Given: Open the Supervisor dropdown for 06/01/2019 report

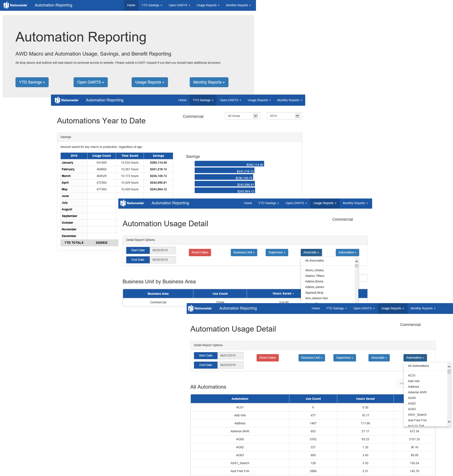Looking at the screenshot, I should pyautogui.click(x=344, y=358).
